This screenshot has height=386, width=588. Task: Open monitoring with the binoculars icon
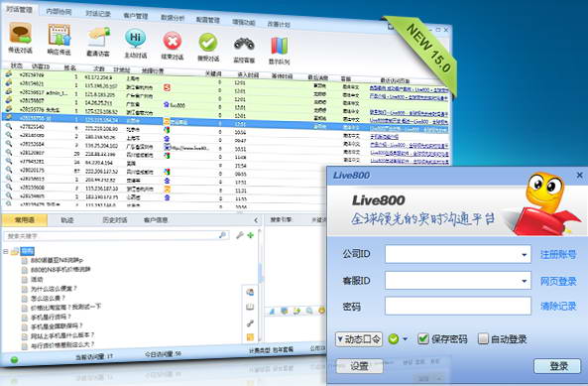pyautogui.click(x=244, y=45)
